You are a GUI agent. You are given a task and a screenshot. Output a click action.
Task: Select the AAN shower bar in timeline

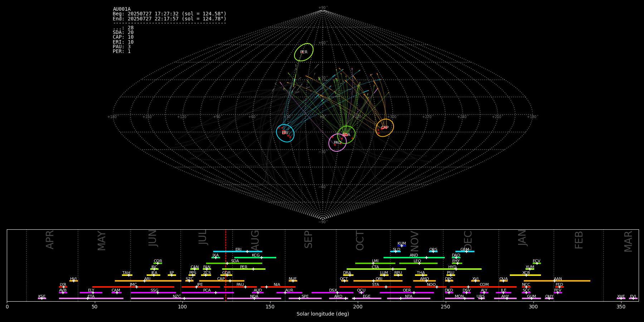pyautogui.click(x=557, y=281)
